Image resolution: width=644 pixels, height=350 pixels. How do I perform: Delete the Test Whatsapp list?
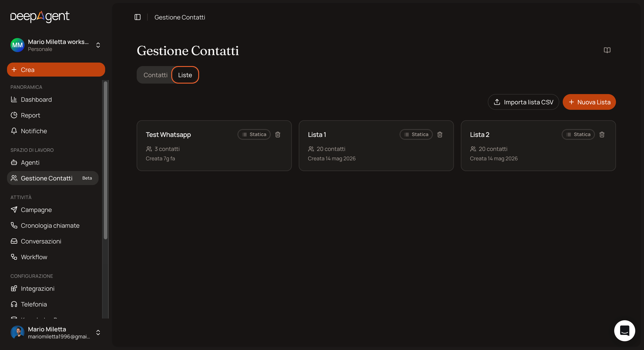tap(278, 135)
